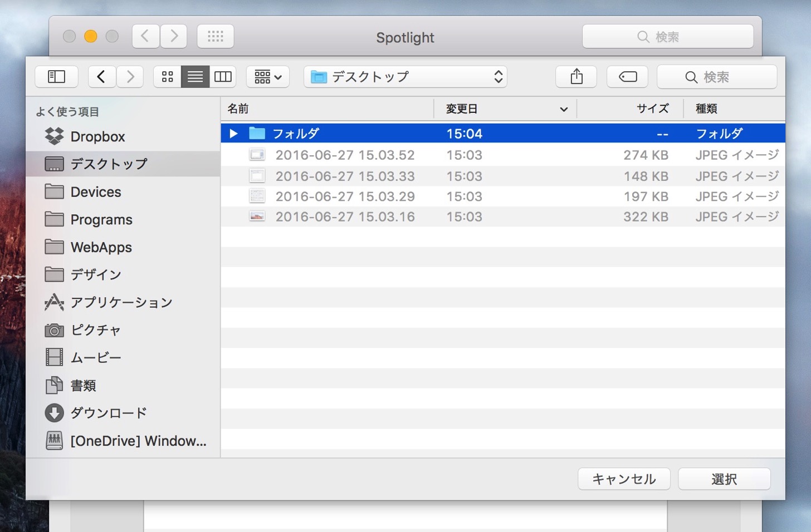Viewport: 811px width, 532px height.
Task: Click the 274 KB size cell
Action: [646, 155]
